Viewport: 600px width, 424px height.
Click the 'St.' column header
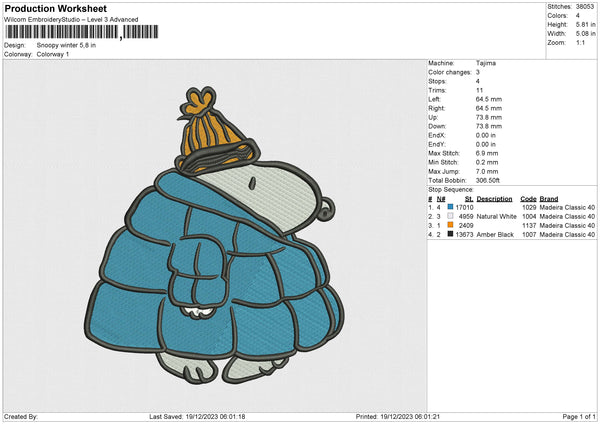(469, 199)
